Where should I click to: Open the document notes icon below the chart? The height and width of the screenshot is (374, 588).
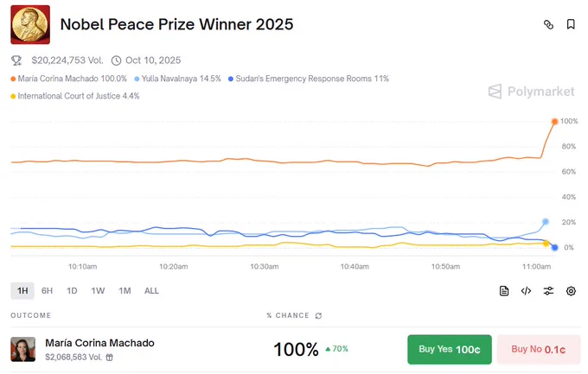coord(504,291)
